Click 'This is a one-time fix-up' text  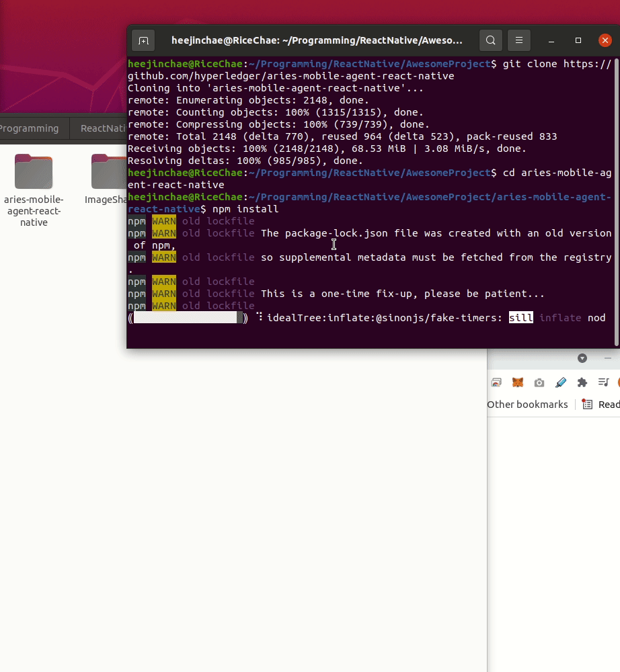[403, 294]
